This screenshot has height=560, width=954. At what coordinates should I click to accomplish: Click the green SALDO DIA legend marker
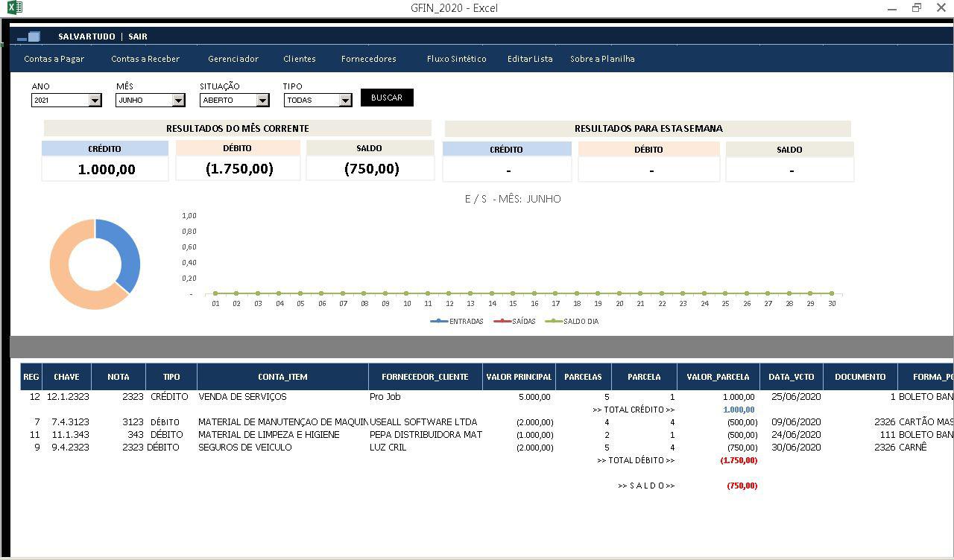click(x=553, y=322)
